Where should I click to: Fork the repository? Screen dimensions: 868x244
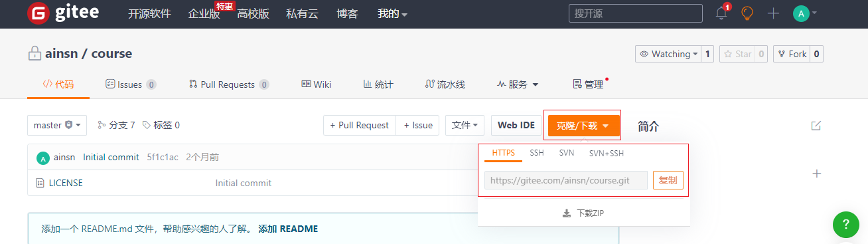[792, 54]
